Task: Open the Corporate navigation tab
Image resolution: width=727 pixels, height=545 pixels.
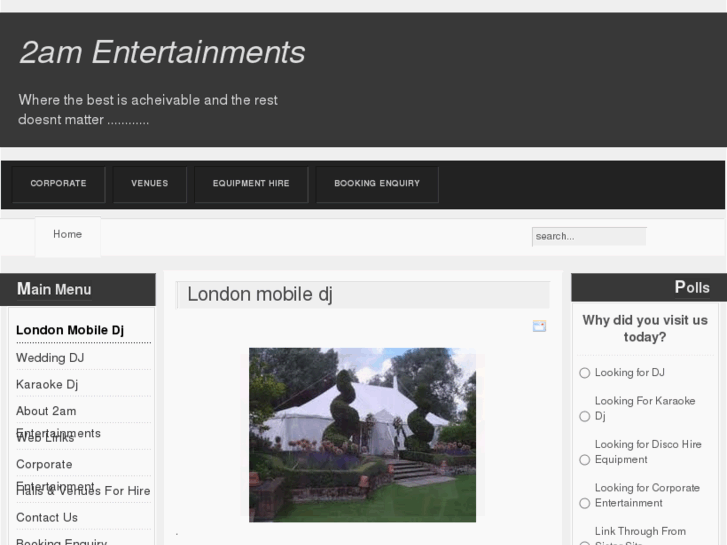Action: (58, 184)
